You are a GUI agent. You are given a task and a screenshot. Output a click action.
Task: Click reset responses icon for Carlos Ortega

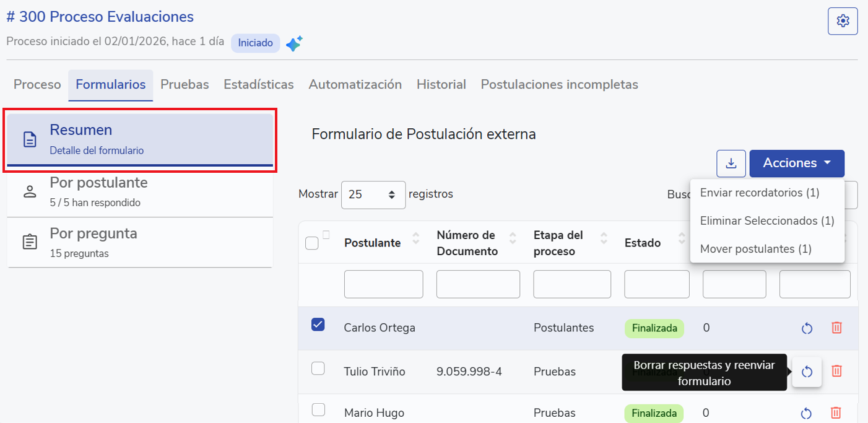[807, 328]
